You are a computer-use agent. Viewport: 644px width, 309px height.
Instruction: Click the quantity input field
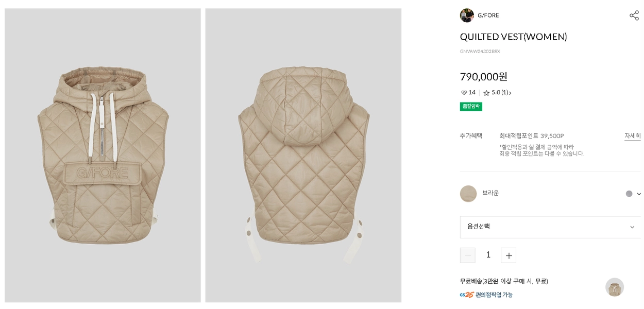(x=488, y=255)
